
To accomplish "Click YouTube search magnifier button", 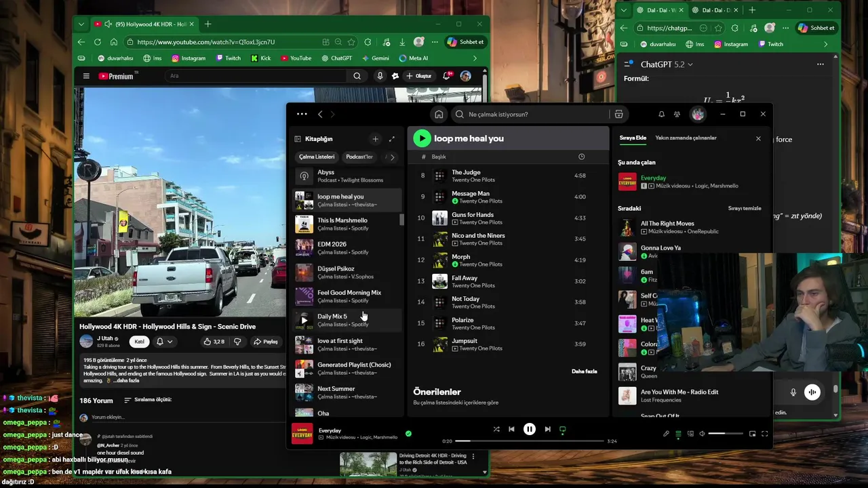I will (357, 76).
